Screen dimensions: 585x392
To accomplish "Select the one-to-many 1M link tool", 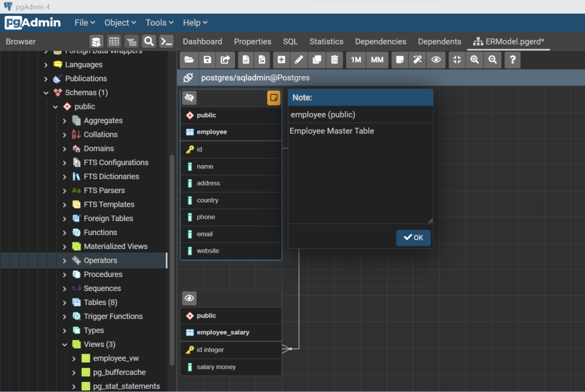I will (356, 60).
